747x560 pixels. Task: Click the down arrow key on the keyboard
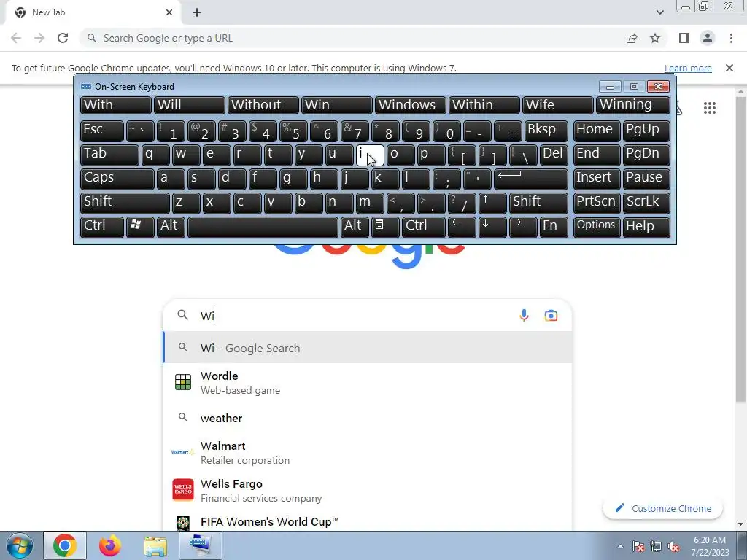492,227
